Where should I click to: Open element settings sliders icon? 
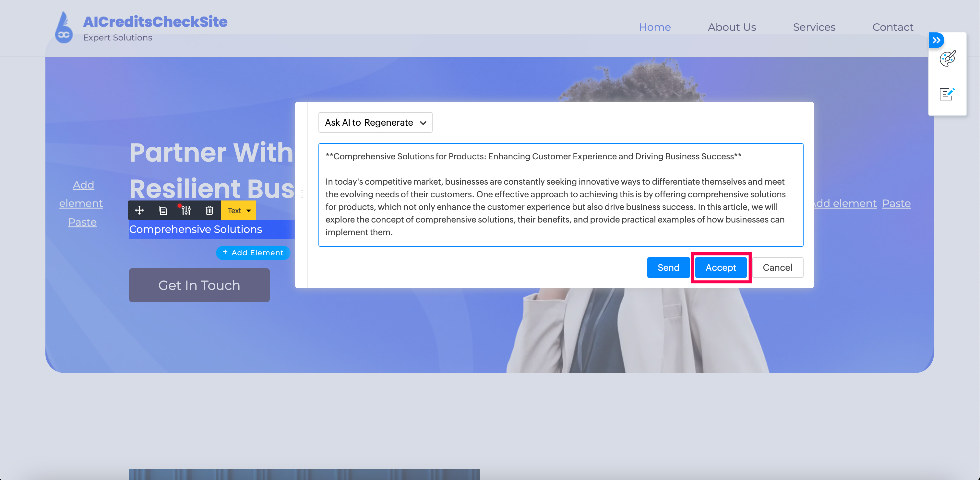coord(185,210)
